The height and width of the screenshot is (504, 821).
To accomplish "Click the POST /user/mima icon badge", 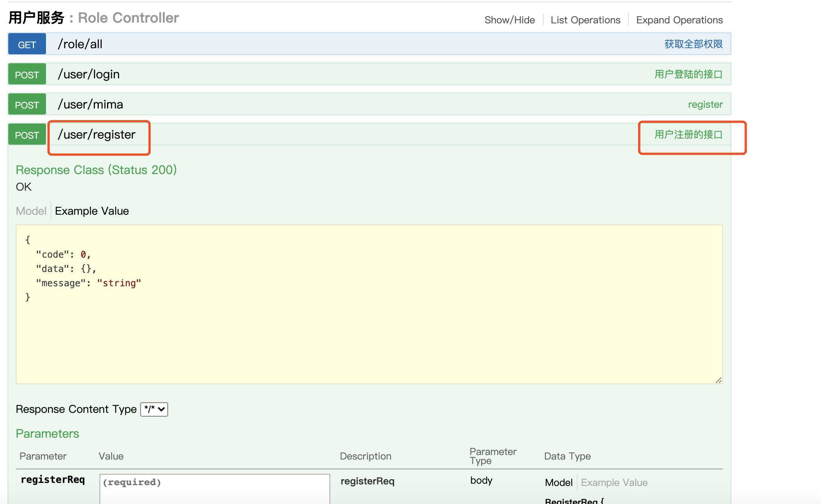I will [27, 104].
